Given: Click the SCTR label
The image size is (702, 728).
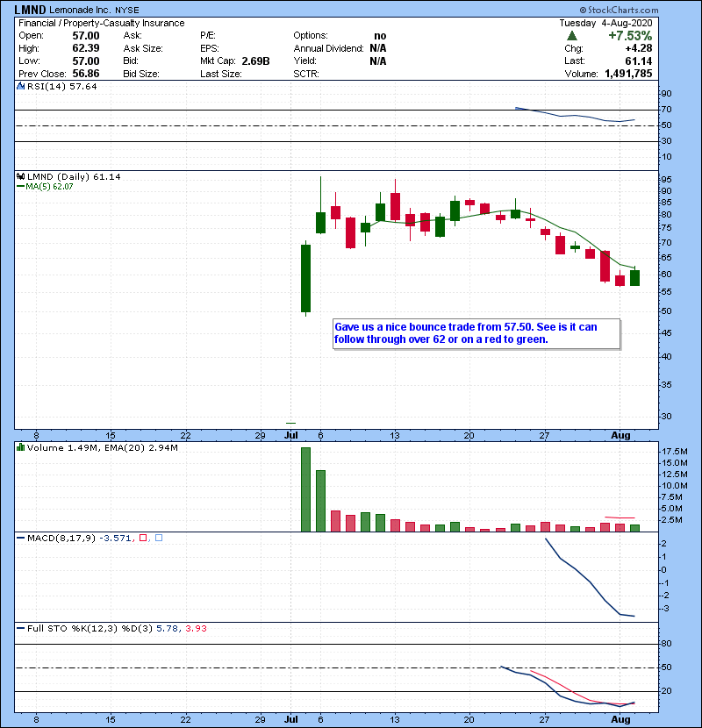Looking at the screenshot, I should (x=306, y=74).
